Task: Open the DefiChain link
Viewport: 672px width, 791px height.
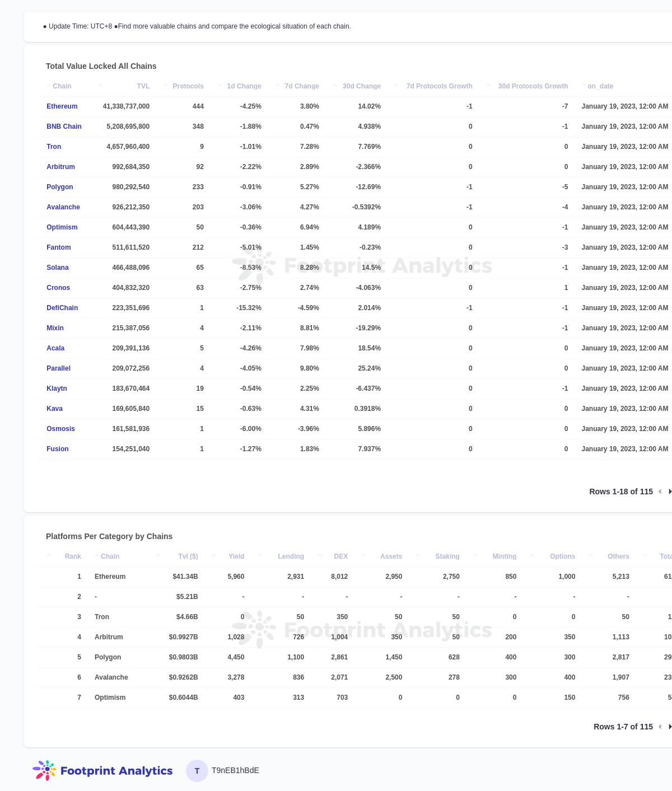Action: point(62,308)
